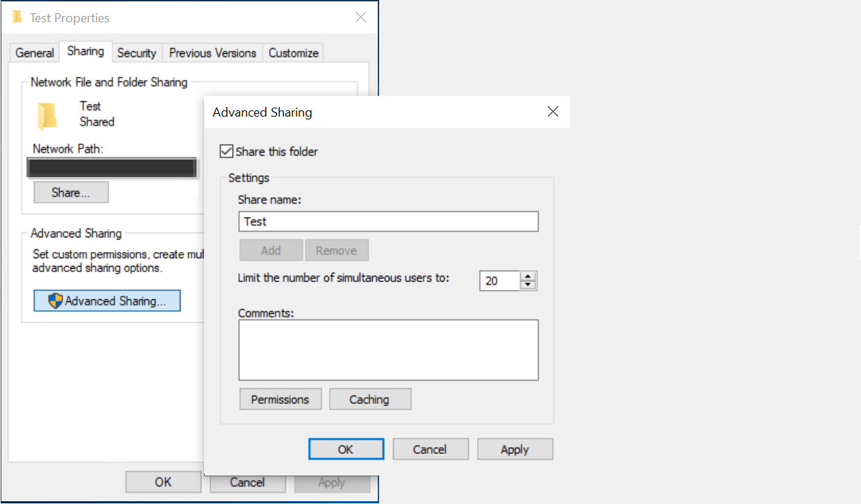Click the simultaneous users up arrow
861x504 pixels.
(x=528, y=276)
